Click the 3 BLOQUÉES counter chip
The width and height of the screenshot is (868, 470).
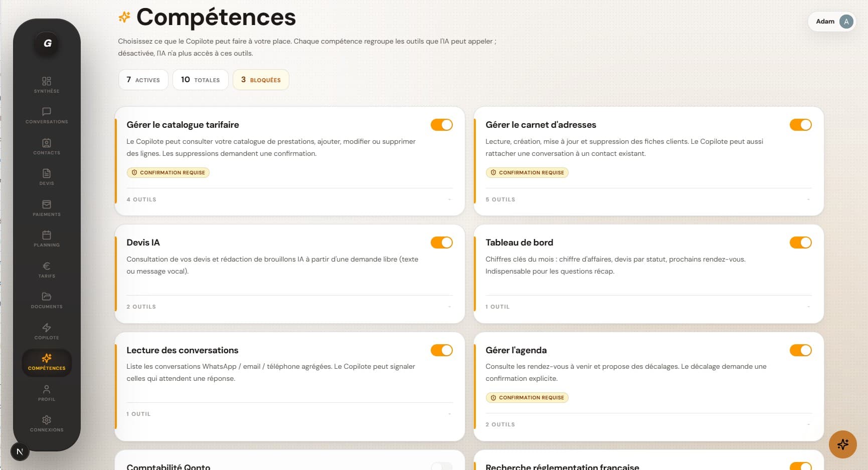[x=261, y=80]
